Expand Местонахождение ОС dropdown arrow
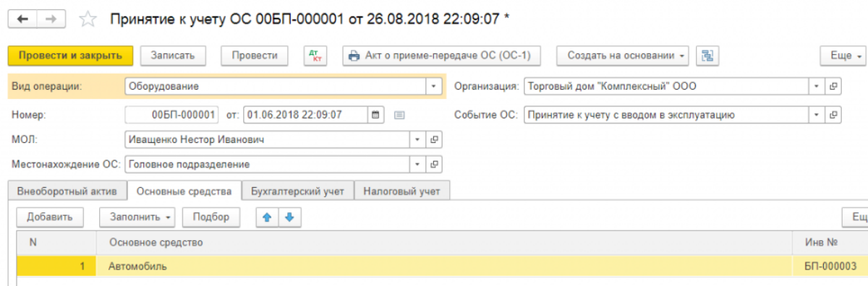Image resolution: width=868 pixels, height=286 pixels. (x=418, y=164)
